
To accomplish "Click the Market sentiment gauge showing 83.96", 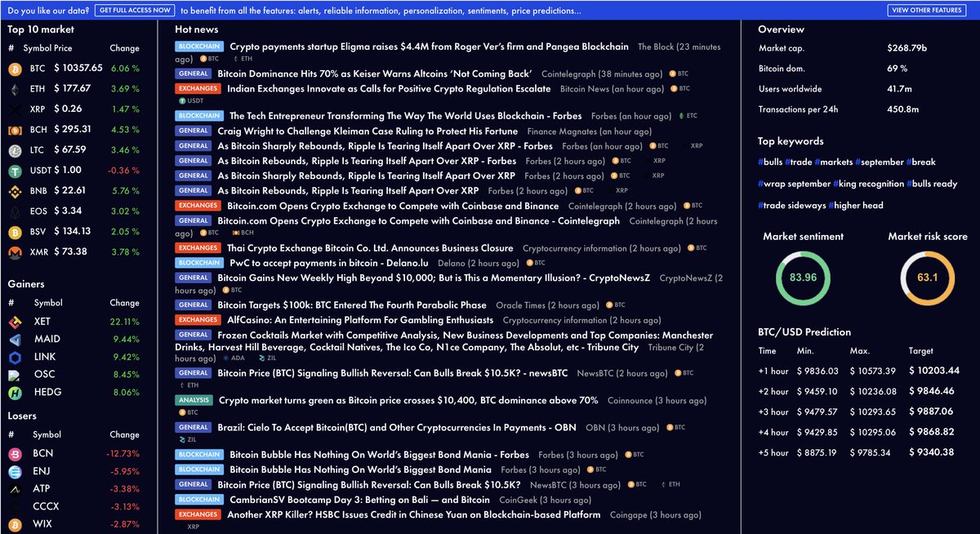I will [x=804, y=278].
